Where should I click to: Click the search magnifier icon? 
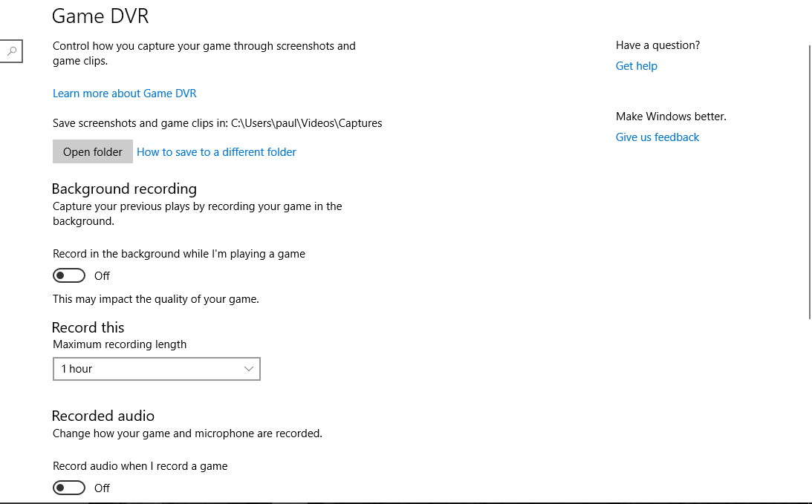[12, 51]
